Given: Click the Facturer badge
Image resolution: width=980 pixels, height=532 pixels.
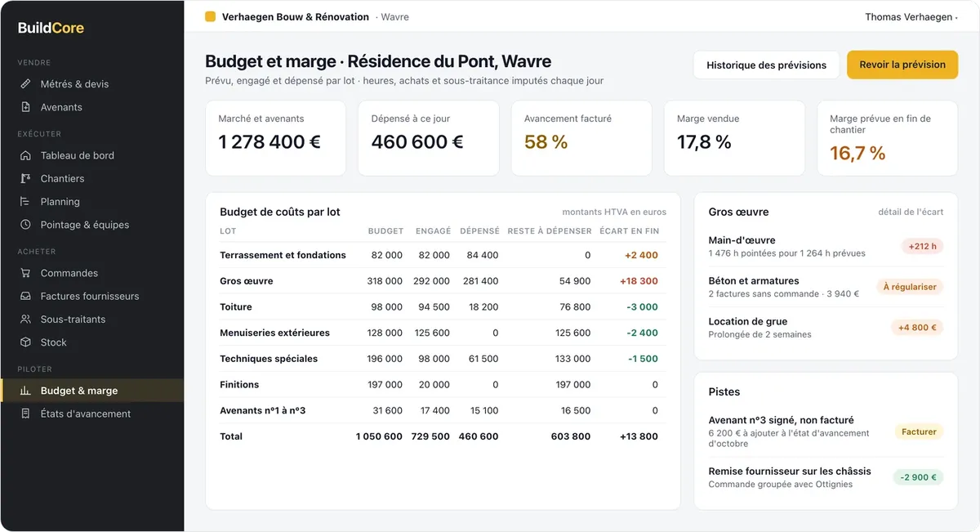Looking at the screenshot, I should 919,431.
